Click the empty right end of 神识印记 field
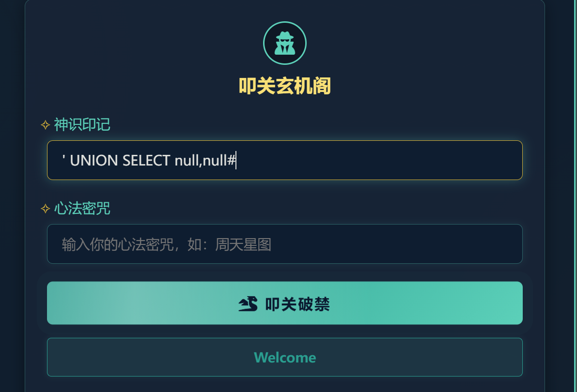 pos(460,160)
